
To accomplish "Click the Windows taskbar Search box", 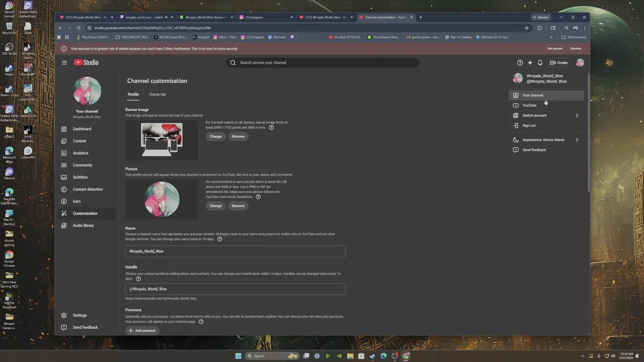I will pos(272,356).
